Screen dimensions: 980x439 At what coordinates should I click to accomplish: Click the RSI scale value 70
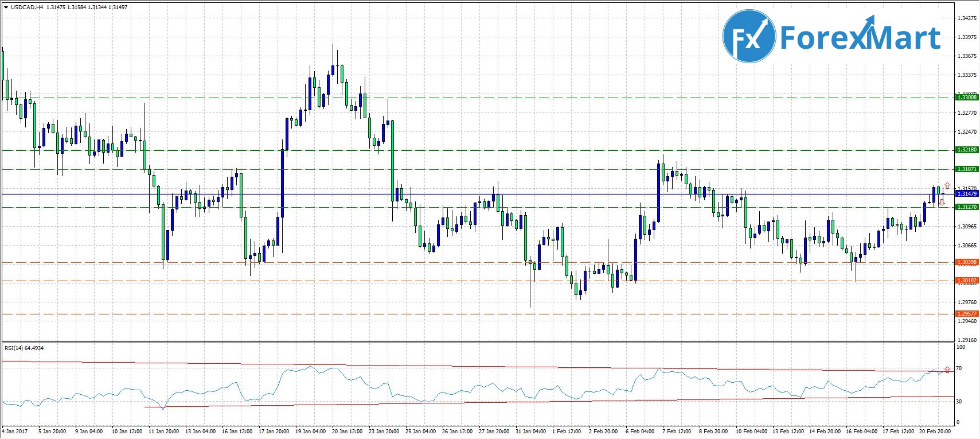click(960, 368)
